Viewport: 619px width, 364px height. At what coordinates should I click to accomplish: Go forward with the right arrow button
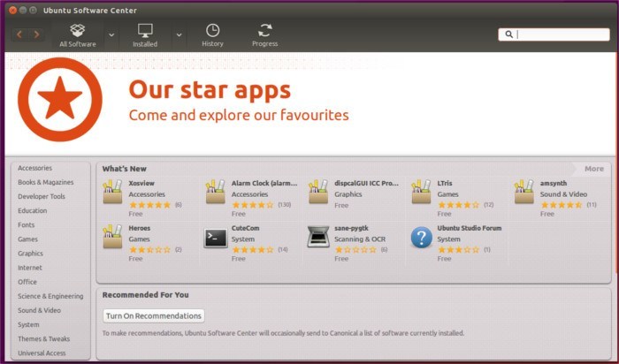[x=36, y=34]
